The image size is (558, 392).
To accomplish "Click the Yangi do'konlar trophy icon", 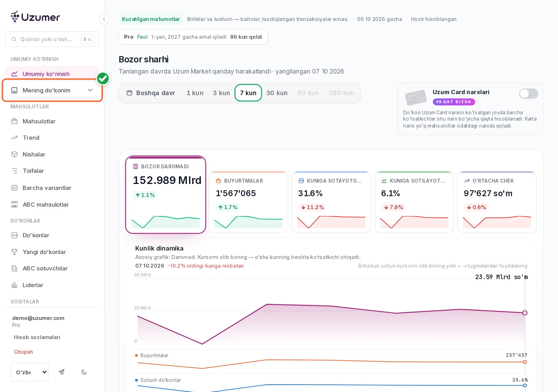I will [x=14, y=252].
